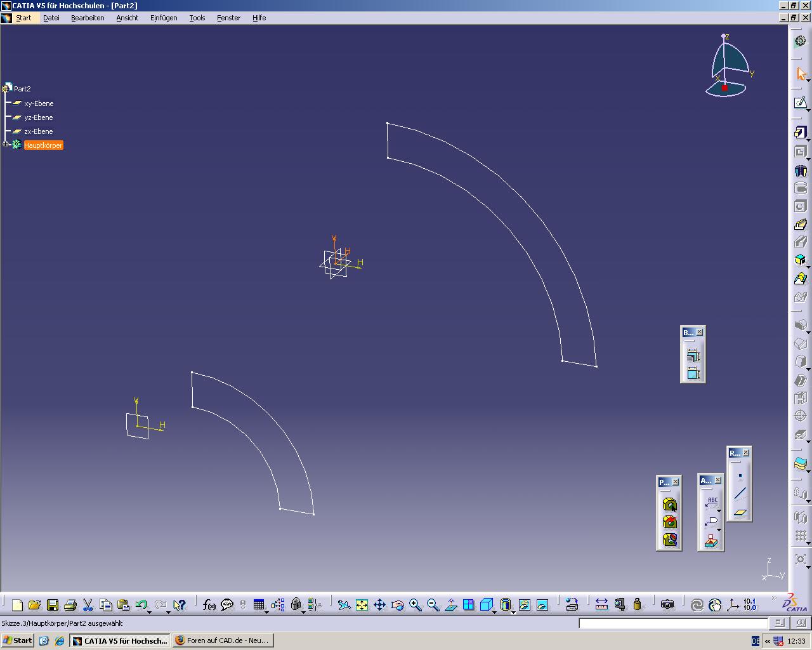Click the Zoom In magnifier

click(x=415, y=605)
